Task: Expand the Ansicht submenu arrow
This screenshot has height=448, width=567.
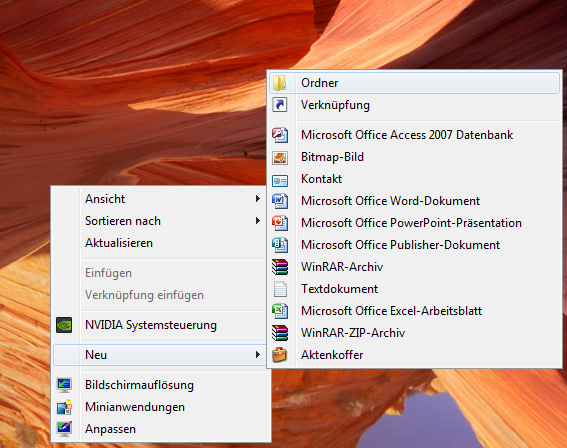Action: coord(257,199)
